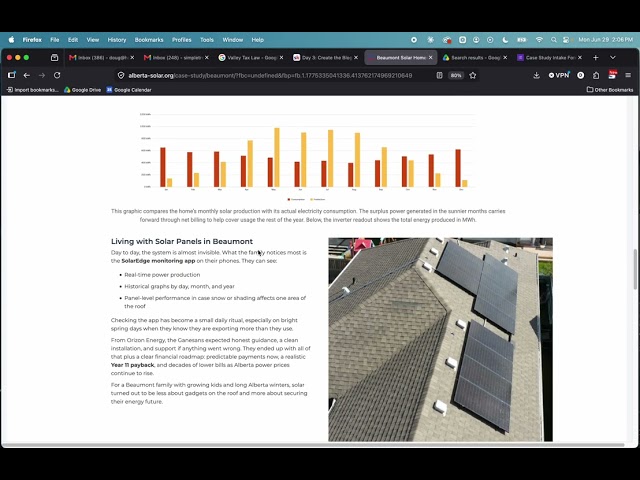Toggle Reader View icon in address bar
The image size is (640, 480).
(439, 75)
